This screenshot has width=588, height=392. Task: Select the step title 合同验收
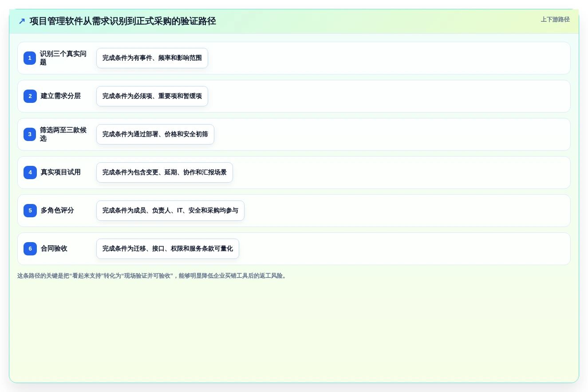54,249
